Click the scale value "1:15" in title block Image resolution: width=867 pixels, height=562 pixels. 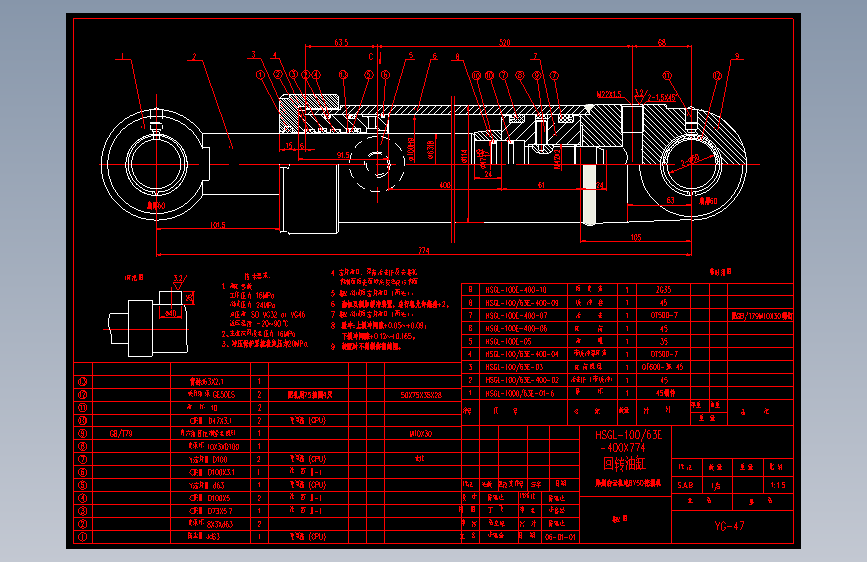coord(777,485)
